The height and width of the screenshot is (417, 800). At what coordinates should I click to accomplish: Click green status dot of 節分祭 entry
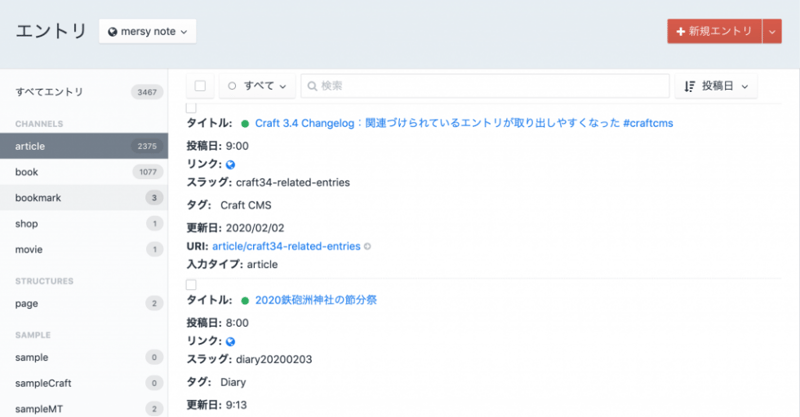pyautogui.click(x=245, y=300)
